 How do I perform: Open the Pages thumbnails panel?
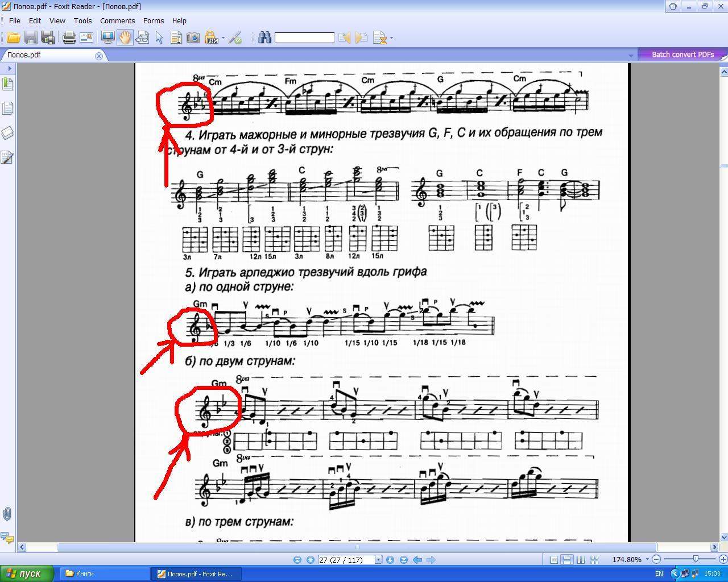tap(7, 108)
